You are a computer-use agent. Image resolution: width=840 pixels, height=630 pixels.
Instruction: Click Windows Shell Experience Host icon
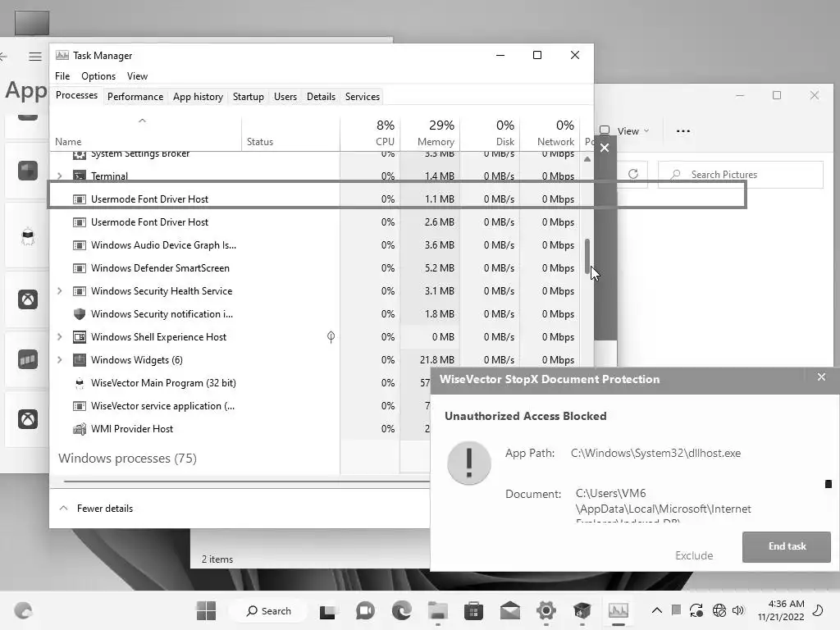click(80, 337)
